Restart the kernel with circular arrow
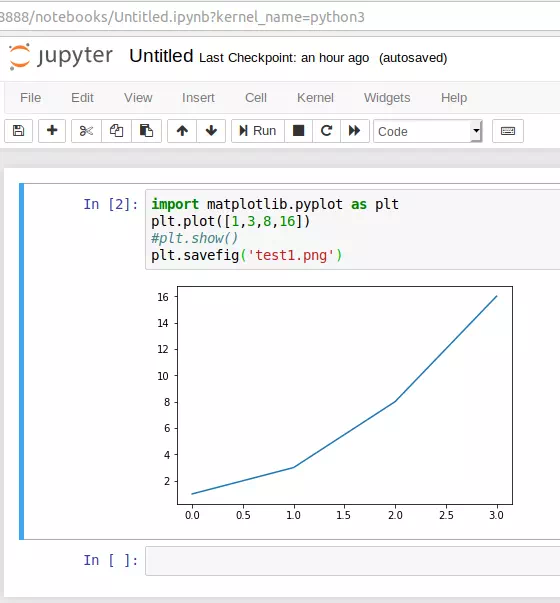The height and width of the screenshot is (603, 560). click(326, 131)
